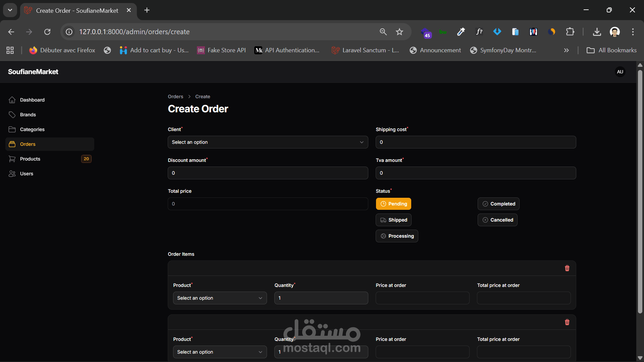This screenshot has height=362, width=644.
Task: Expand first order item's Product dropdown
Action: pyautogui.click(x=220, y=298)
